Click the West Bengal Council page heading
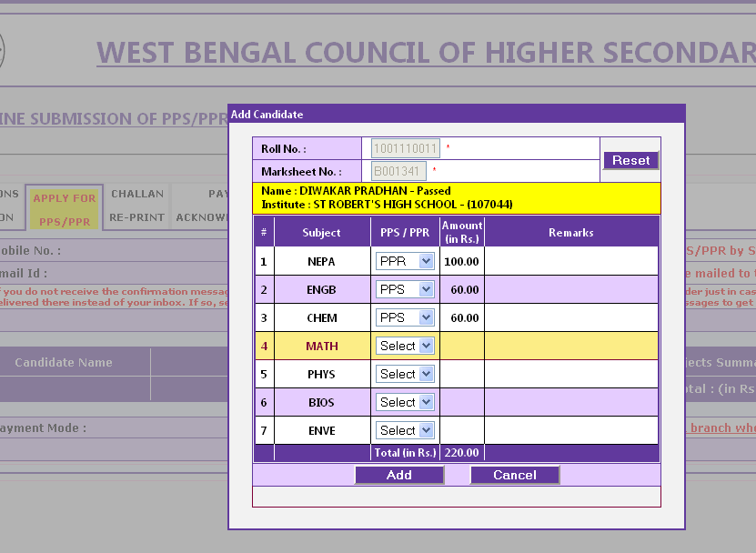The height and width of the screenshot is (553, 756). pyautogui.click(x=426, y=53)
